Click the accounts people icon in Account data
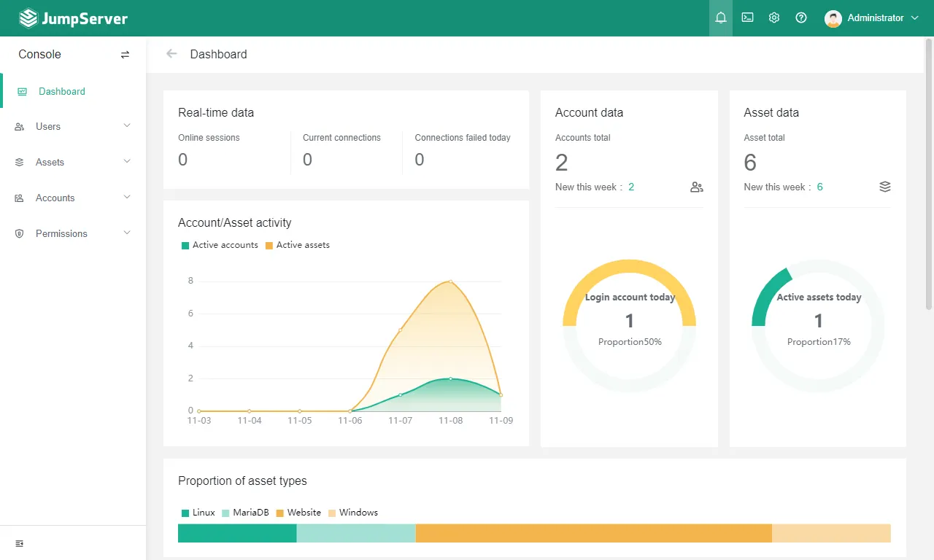934x560 pixels. coord(697,187)
